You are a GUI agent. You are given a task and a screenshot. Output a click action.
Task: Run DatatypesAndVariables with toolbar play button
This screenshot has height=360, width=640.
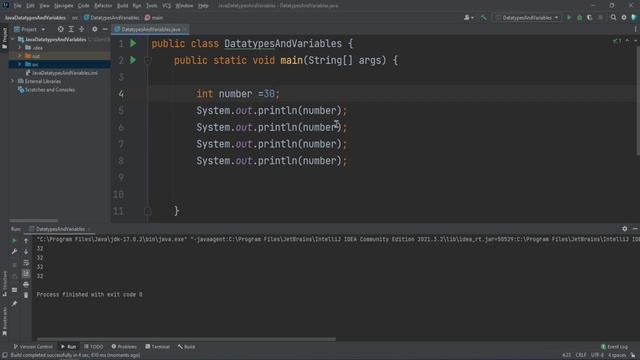point(569,18)
